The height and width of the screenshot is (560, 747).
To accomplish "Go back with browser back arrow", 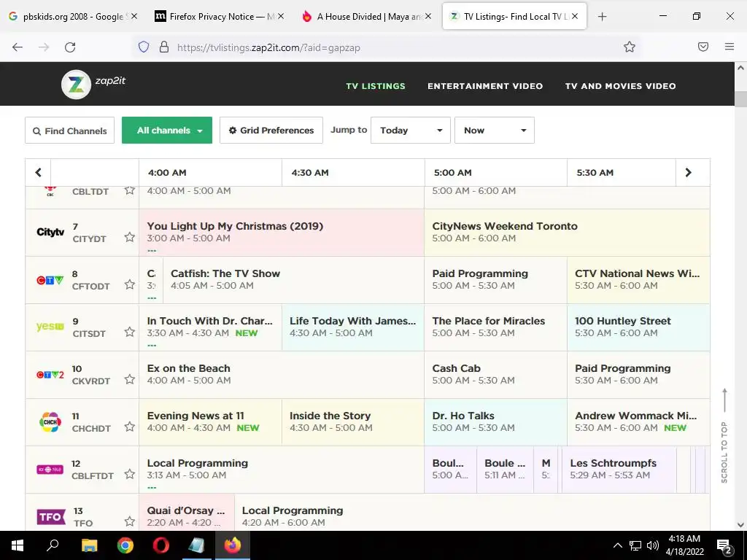I will click(x=18, y=47).
